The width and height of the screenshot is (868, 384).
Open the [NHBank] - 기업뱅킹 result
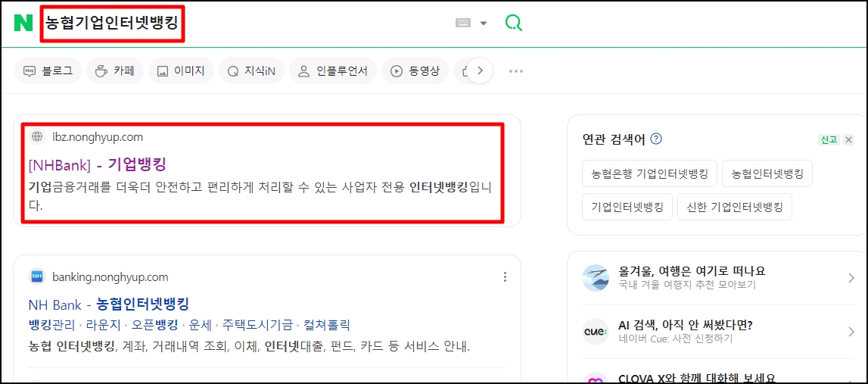point(98,164)
